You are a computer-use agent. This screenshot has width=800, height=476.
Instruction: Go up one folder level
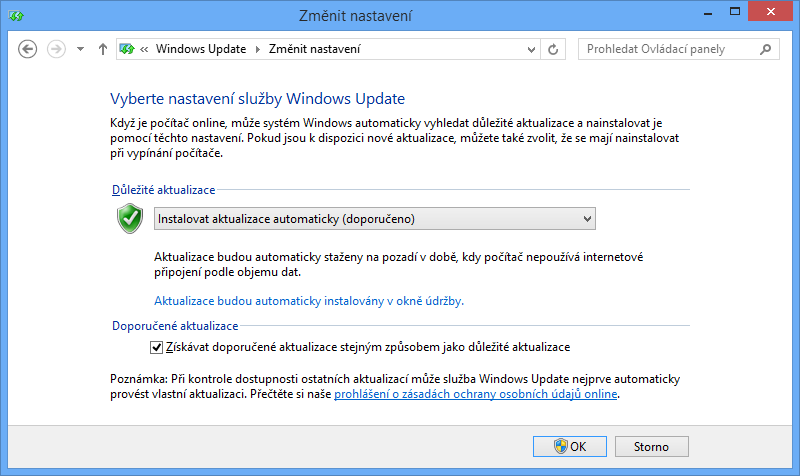[103, 48]
